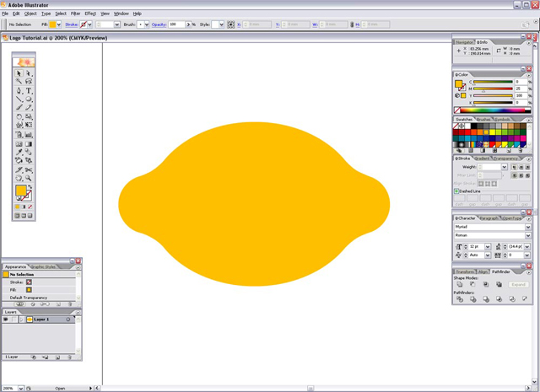Open the zoom level 200% dropdown
Image resolution: width=540 pixels, height=392 pixels.
(20, 389)
